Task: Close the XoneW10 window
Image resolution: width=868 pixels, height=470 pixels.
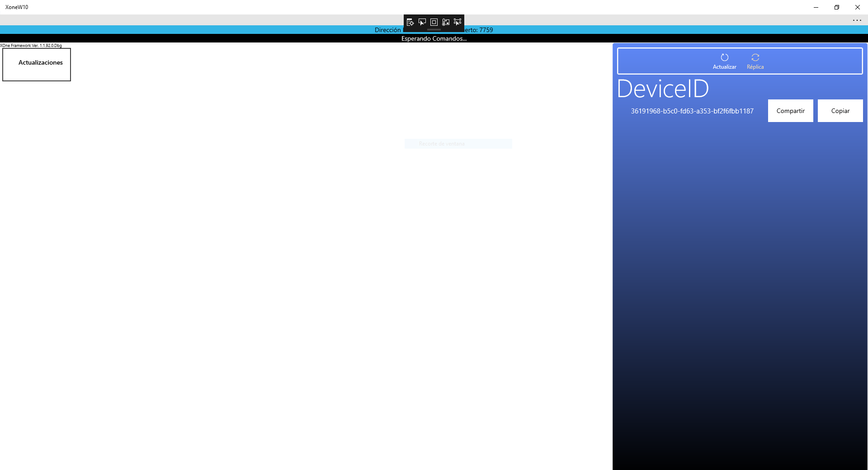Action: [858, 7]
